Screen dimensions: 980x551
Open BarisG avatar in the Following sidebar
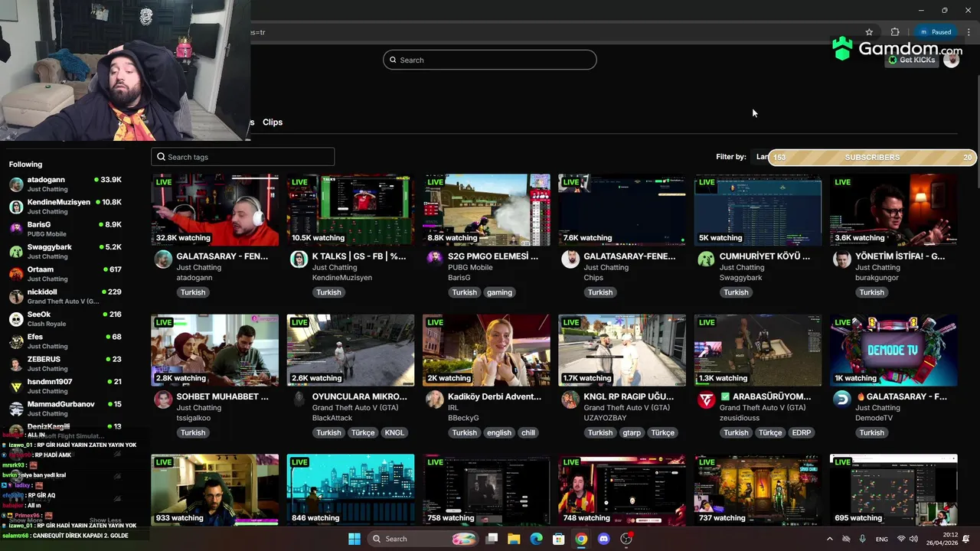[16, 229]
